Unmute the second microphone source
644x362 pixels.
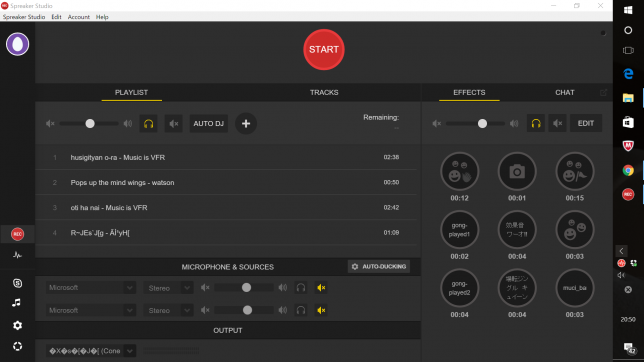click(x=321, y=310)
